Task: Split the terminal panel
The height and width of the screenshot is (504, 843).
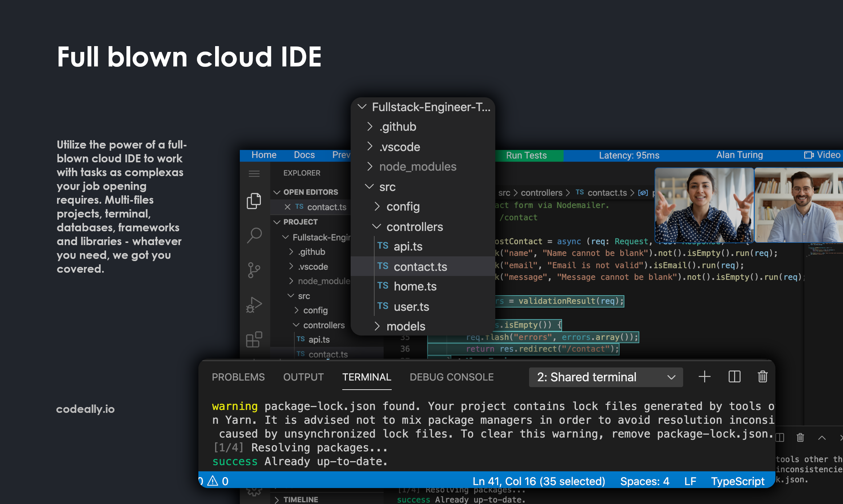Action: (734, 377)
